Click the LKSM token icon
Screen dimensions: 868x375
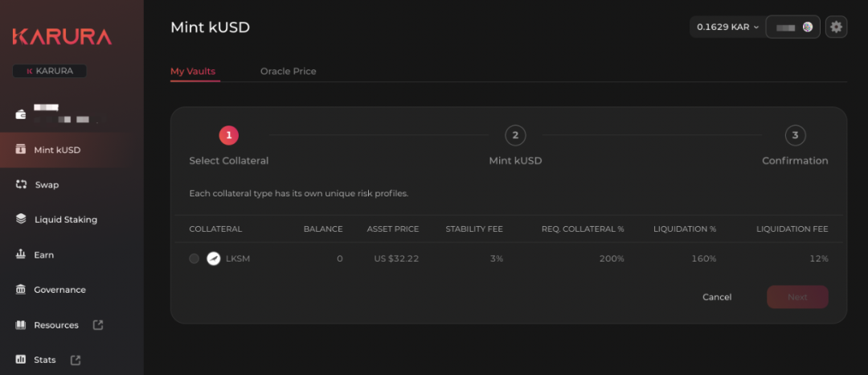[x=213, y=258]
